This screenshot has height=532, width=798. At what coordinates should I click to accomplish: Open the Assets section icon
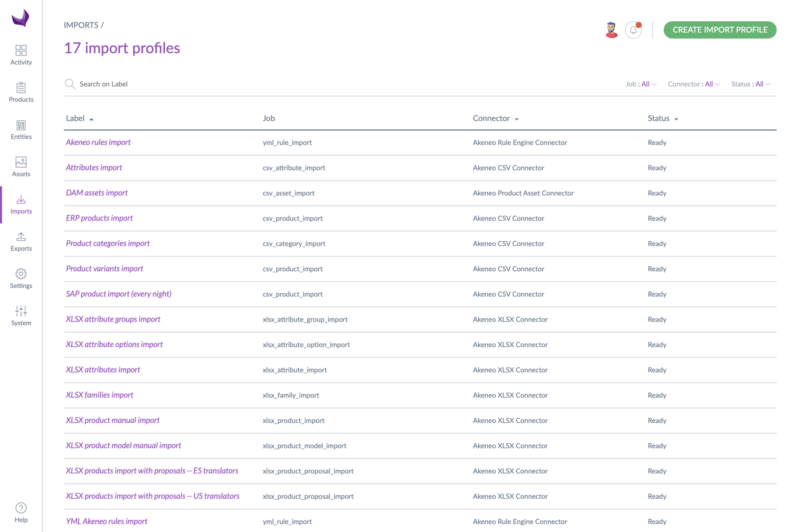pyautogui.click(x=21, y=162)
